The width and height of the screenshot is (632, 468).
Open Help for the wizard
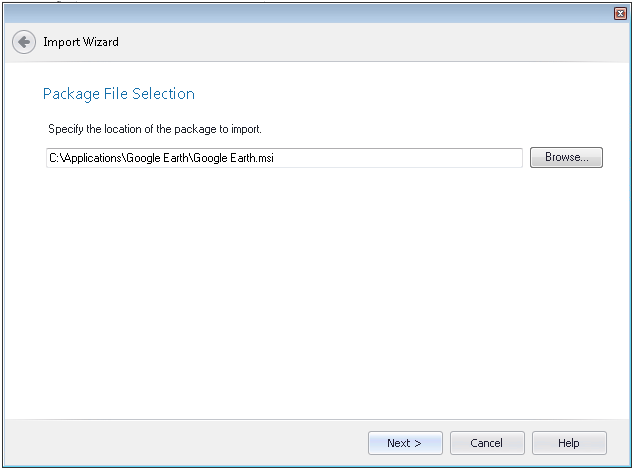[568, 443]
